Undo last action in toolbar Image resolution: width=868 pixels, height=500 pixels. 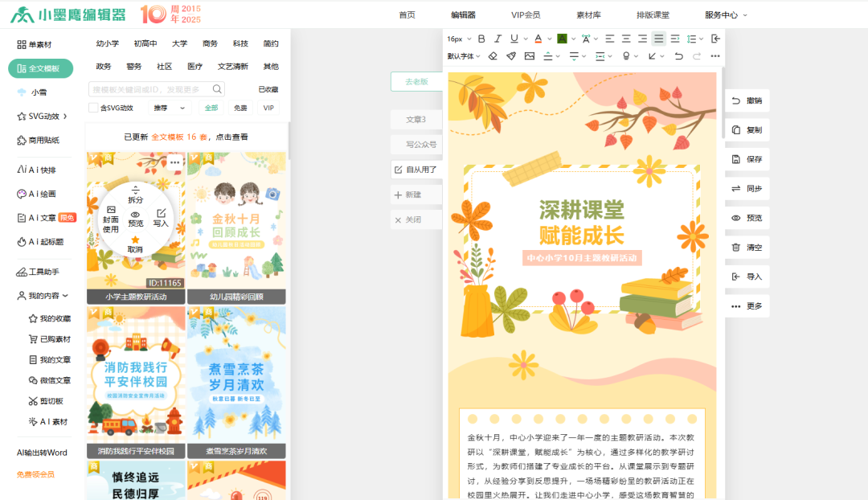tap(679, 56)
